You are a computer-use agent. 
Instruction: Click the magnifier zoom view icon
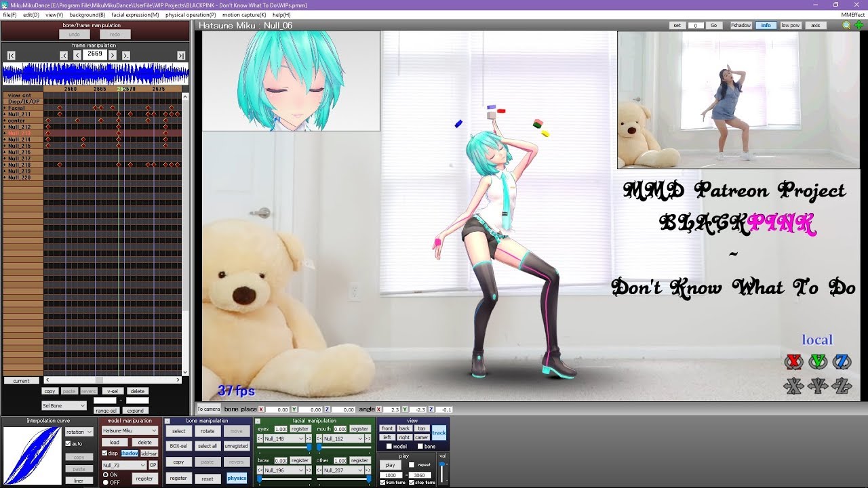(846, 26)
